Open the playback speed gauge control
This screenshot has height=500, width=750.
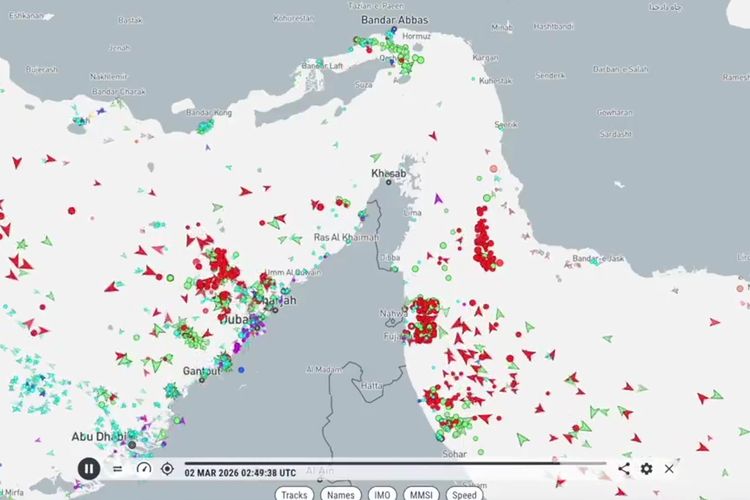(143, 468)
